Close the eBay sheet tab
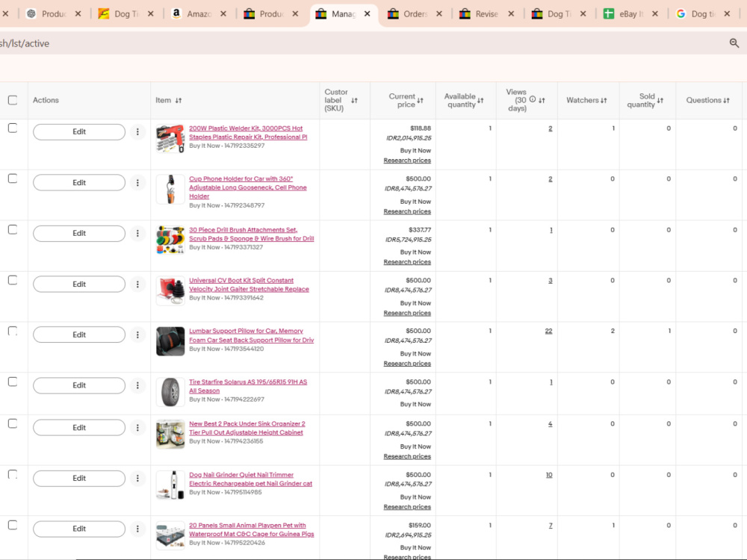This screenshot has width=747, height=560. (x=655, y=13)
